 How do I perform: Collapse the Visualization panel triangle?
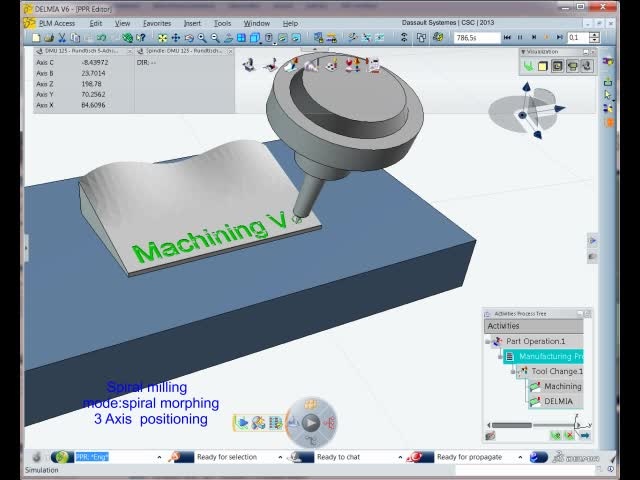[x=523, y=52]
